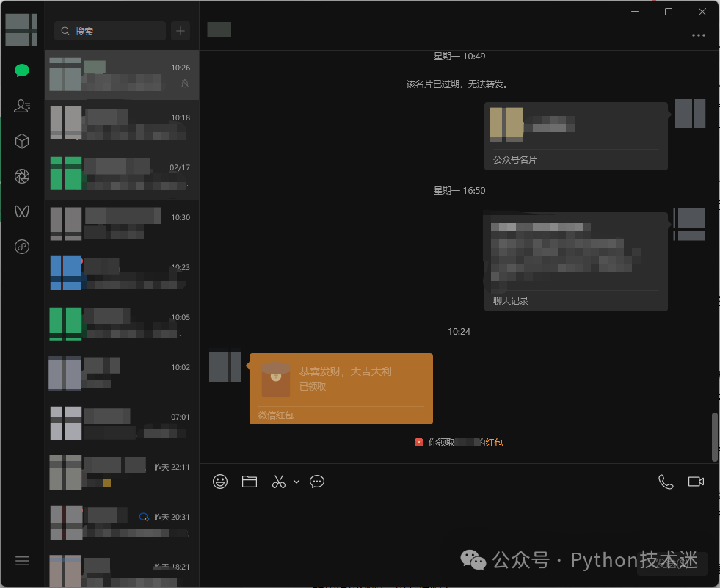The image size is (720, 588).
Task: Select the conversation timed 10:26
Action: [x=122, y=75]
